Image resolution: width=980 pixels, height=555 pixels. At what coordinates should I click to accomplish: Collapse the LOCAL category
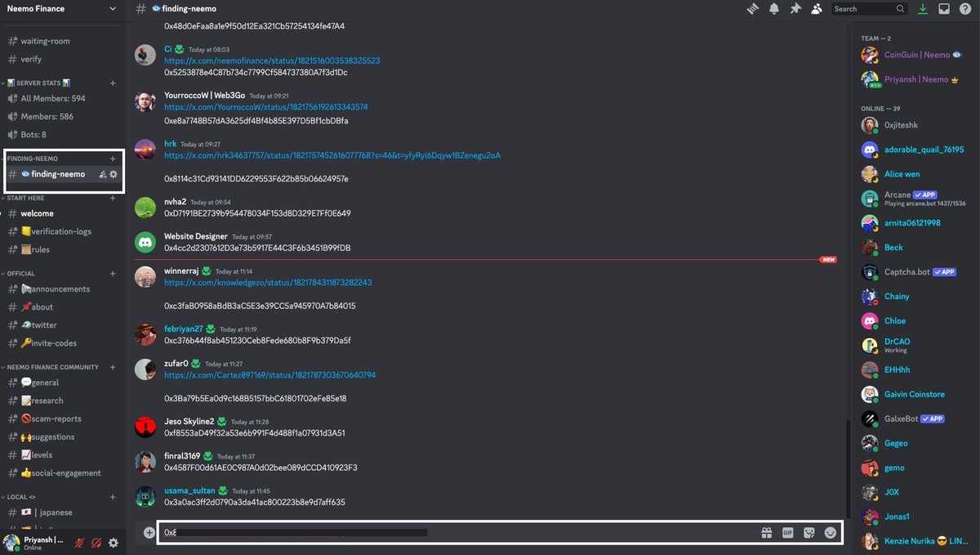[x=20, y=497]
